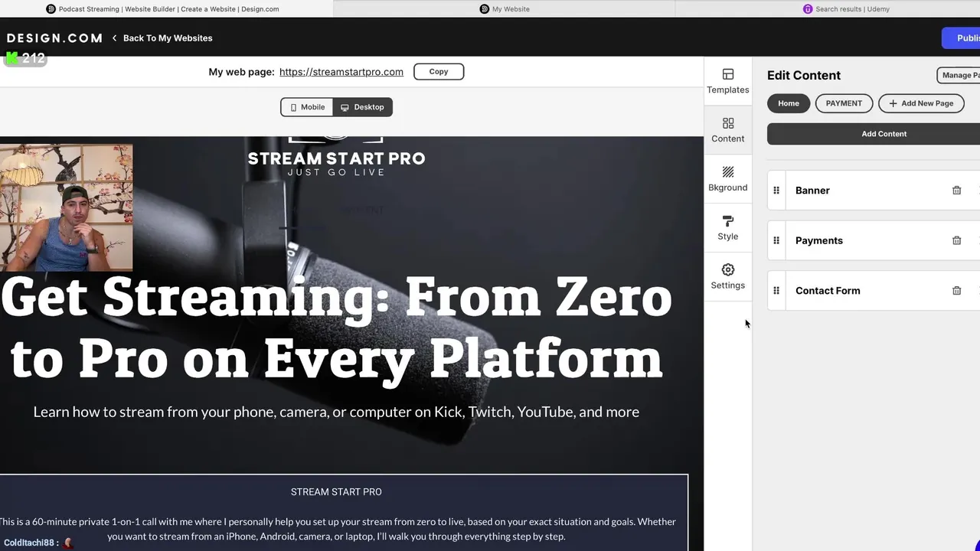Click the 60-minute private call description text
Viewport: 980px width, 551px height.
336,529
